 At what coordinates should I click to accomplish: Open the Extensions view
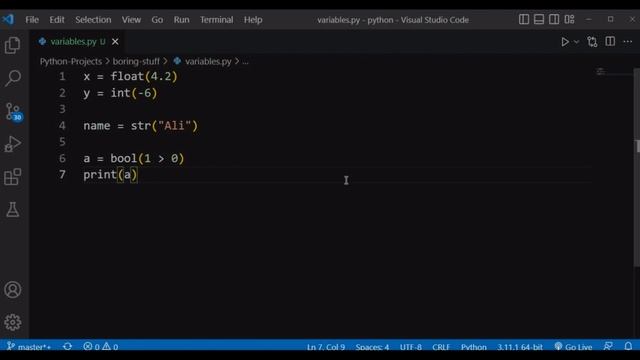point(13,177)
